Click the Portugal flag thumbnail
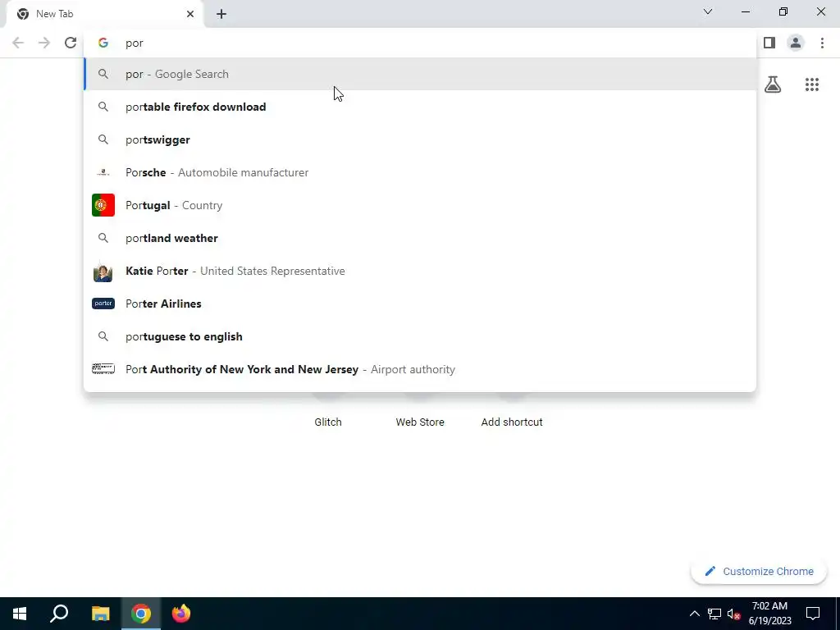840x630 pixels. (103, 205)
